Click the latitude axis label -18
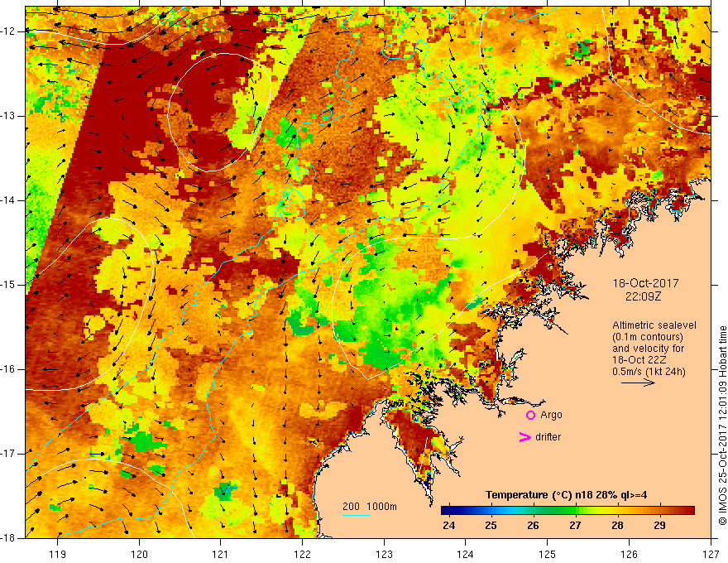The image size is (728, 563). 8,538
